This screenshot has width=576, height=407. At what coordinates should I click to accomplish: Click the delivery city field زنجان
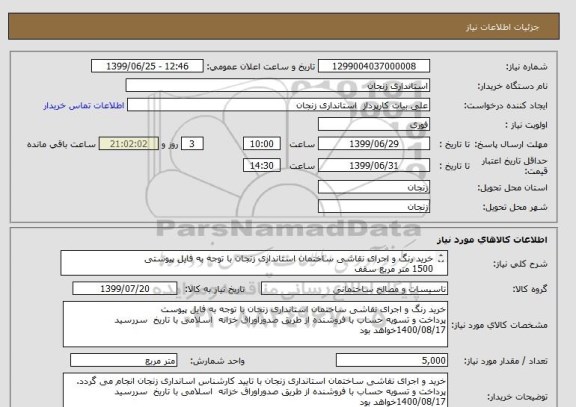pos(374,206)
